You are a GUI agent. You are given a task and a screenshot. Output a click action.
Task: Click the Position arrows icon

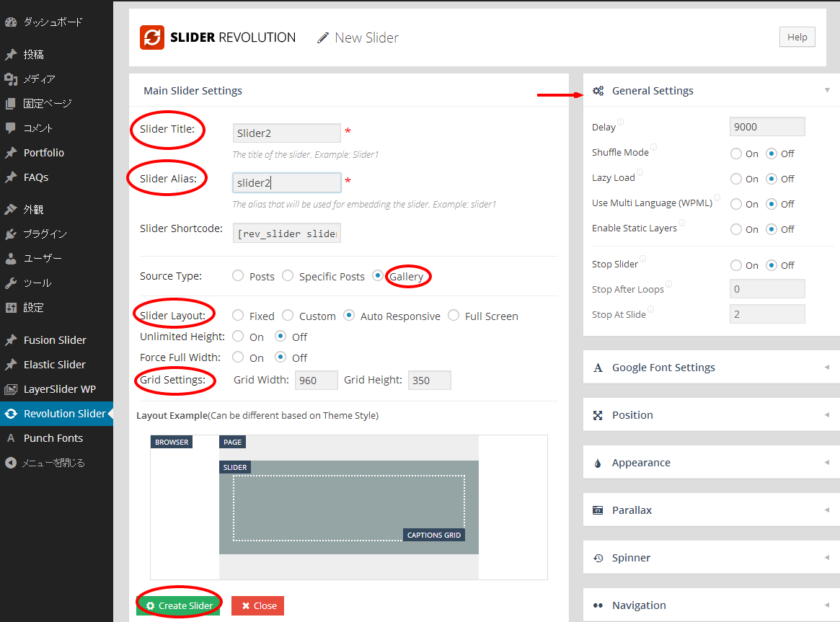pos(598,415)
